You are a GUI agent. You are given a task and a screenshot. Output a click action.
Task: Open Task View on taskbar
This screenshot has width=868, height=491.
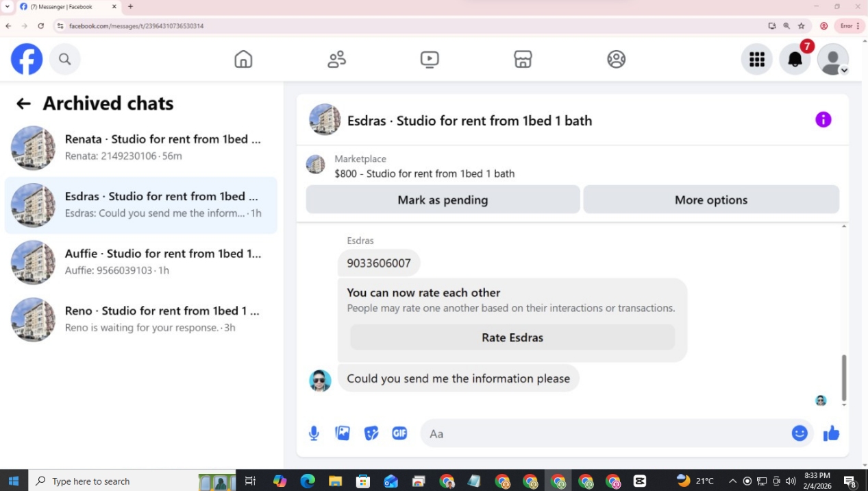coord(250,481)
